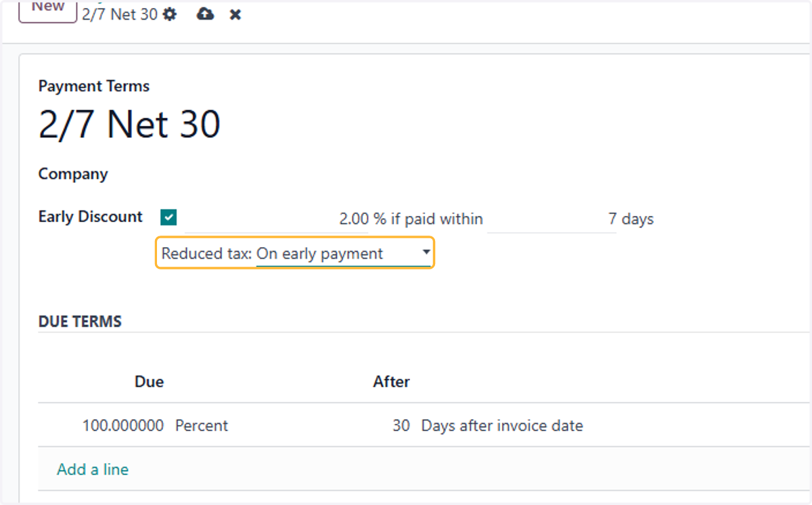Open the Reduced tax dropdown
The width and height of the screenshot is (812, 505).
(344, 254)
